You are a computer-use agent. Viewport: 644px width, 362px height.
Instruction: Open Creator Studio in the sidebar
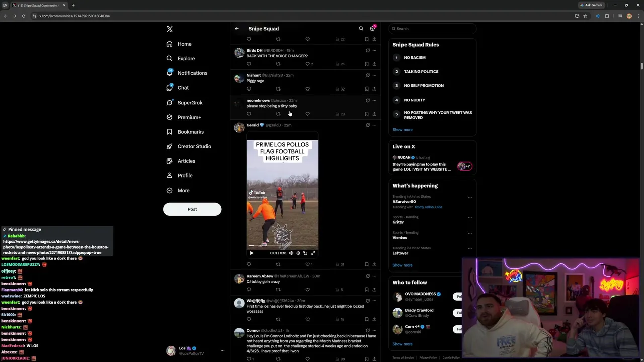click(189, 146)
